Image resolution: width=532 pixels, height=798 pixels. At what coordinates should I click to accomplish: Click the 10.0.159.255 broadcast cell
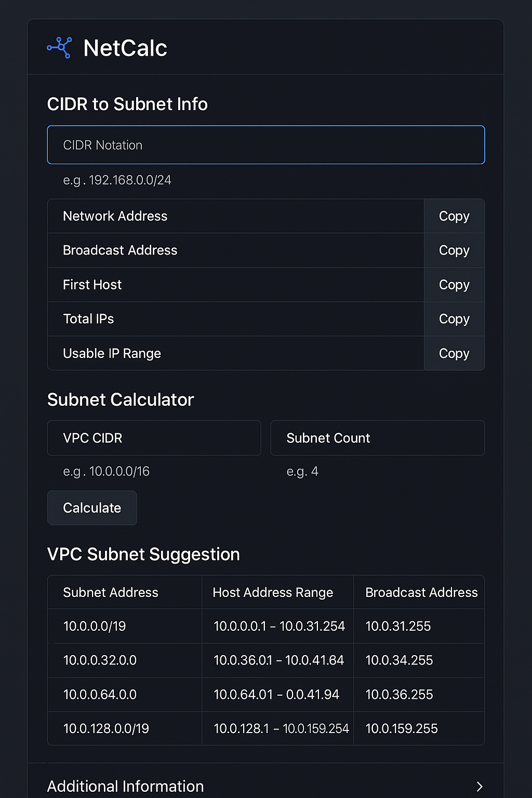pos(402,728)
